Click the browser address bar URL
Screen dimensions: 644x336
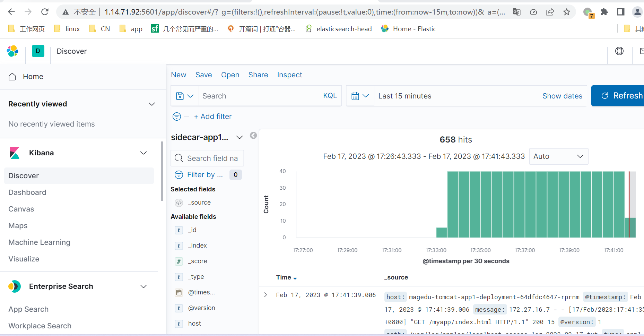point(305,12)
